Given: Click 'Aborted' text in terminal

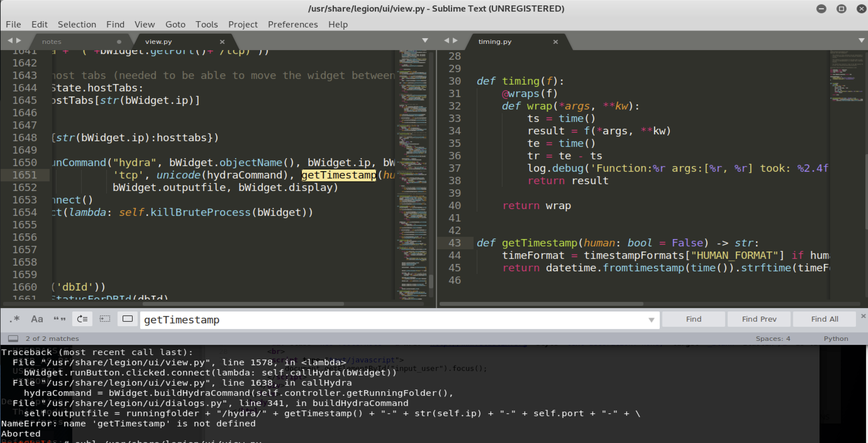Looking at the screenshot, I should 21,434.
